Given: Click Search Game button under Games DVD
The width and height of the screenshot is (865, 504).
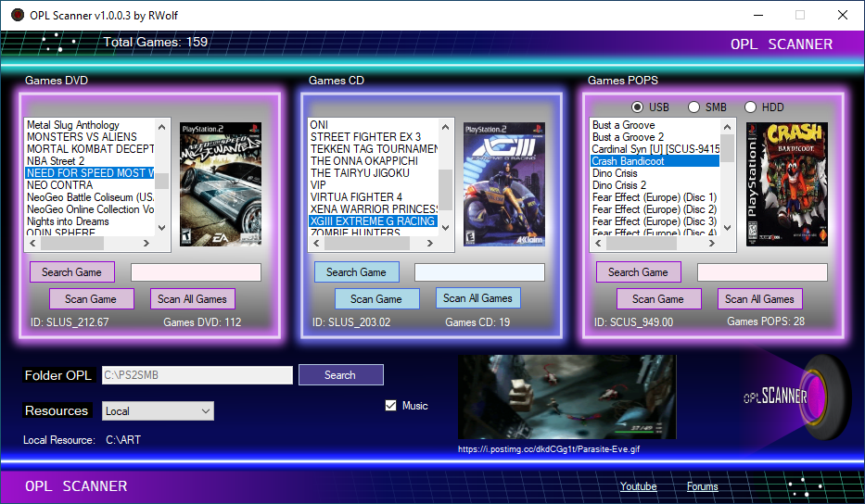Looking at the screenshot, I should [72, 271].
